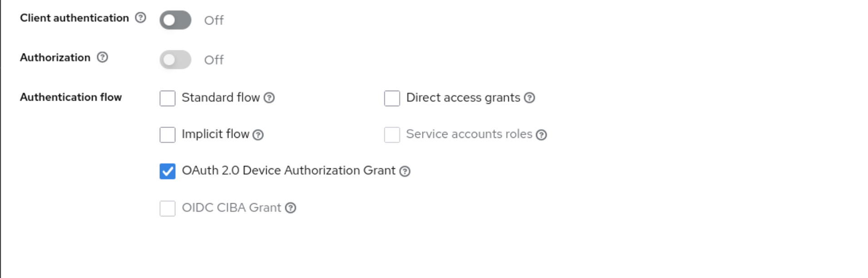Open help for Client authentication

click(x=141, y=18)
